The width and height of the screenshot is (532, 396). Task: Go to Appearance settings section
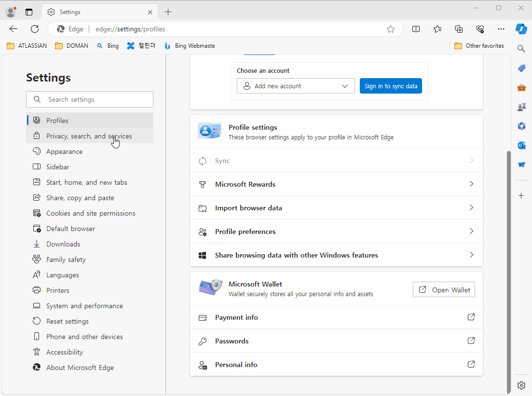point(64,151)
